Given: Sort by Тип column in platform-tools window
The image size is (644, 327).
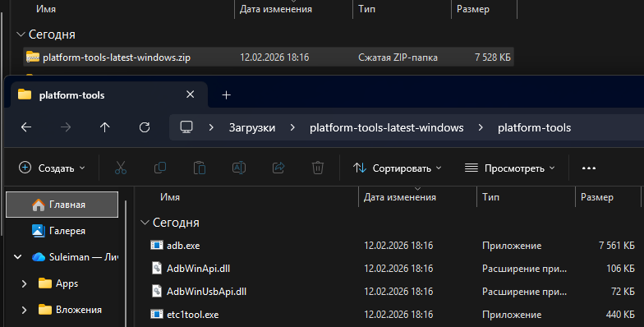Looking at the screenshot, I should pos(491,197).
